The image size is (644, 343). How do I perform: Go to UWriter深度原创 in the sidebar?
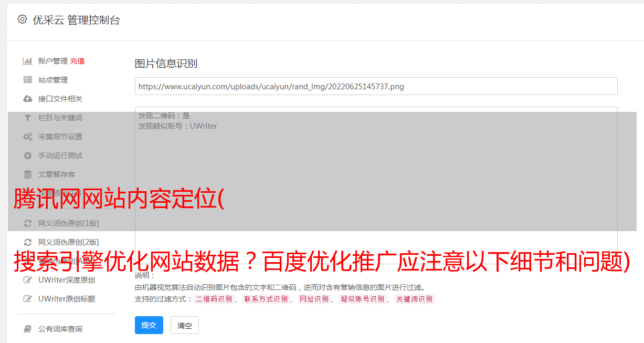[x=67, y=280]
